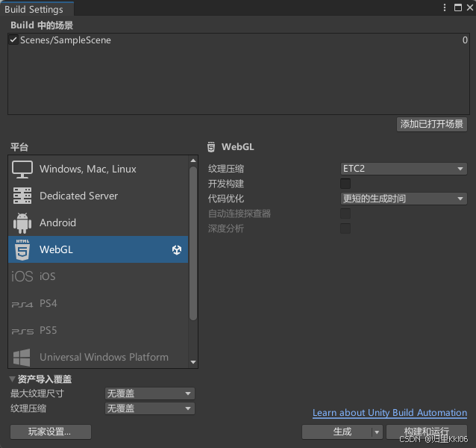Click the HTML5 WebGL platform icon
The height and width of the screenshot is (448, 476).
point(22,249)
